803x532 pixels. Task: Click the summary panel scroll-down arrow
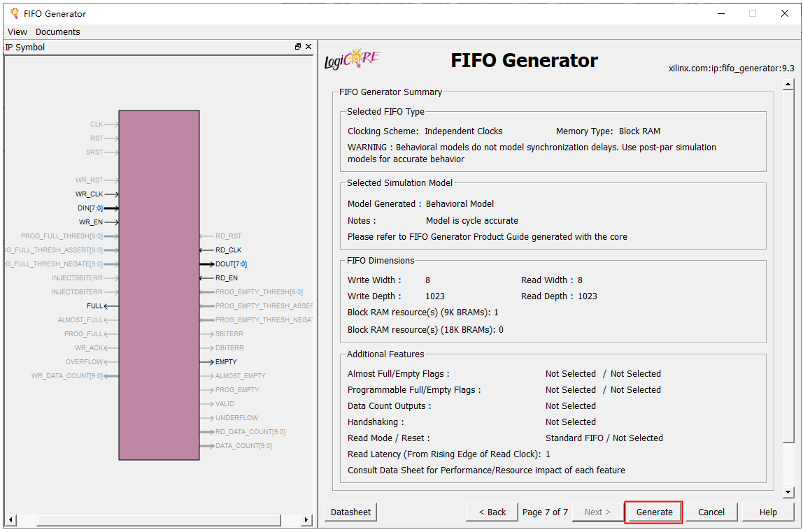(788, 493)
